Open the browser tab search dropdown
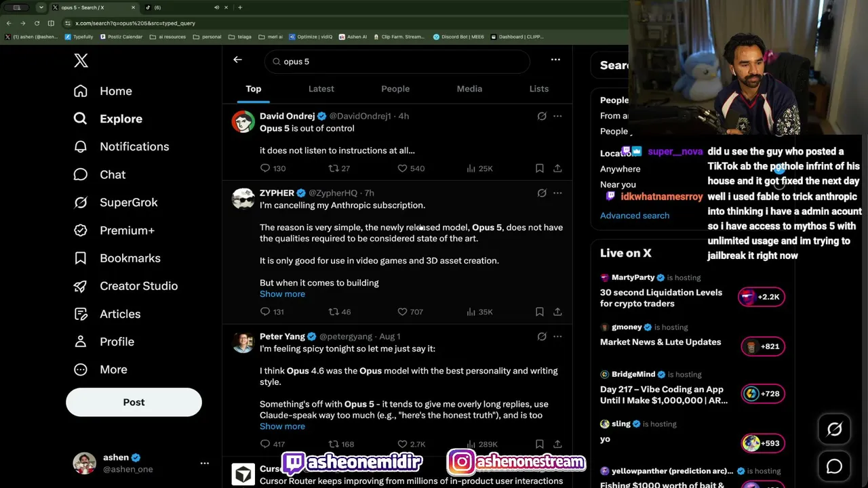The height and width of the screenshot is (488, 868). 41,7
